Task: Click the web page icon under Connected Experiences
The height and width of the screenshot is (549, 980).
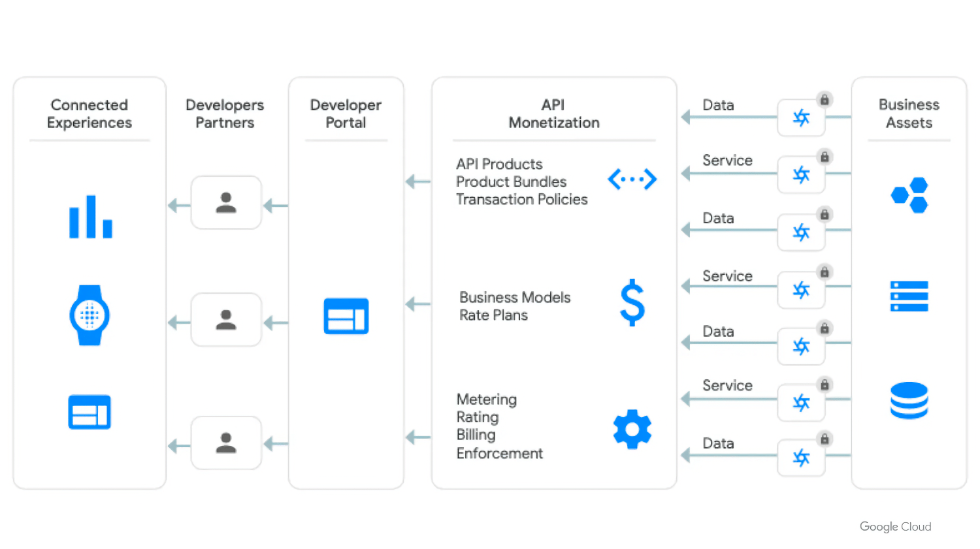Action: pyautogui.click(x=90, y=412)
